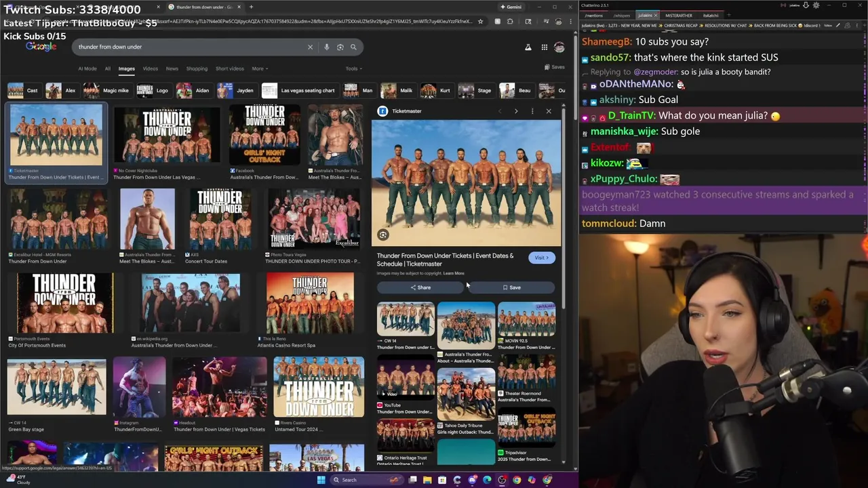868x488 pixels.
Task: Open Saves collection link
Action: (x=555, y=67)
